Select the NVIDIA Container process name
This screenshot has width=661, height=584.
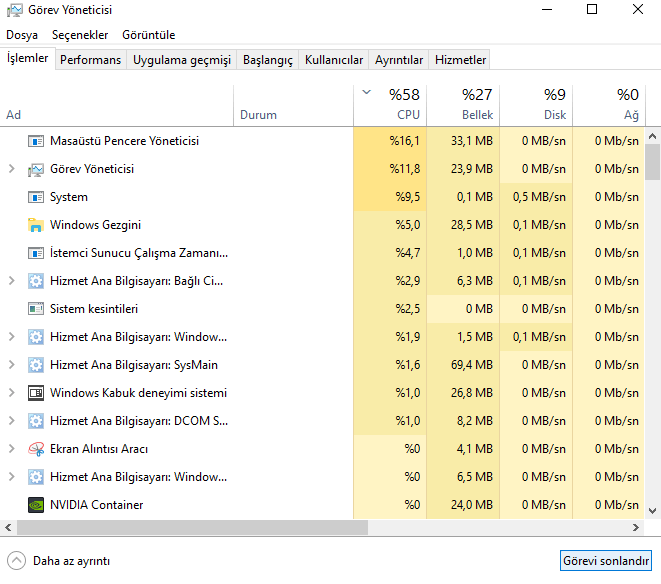pos(97,505)
